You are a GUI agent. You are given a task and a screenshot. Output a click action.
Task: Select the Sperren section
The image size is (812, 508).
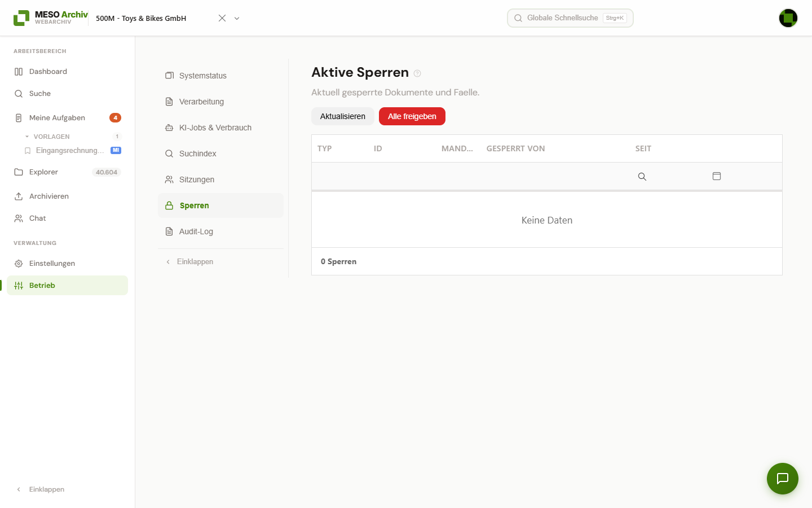coord(220,205)
